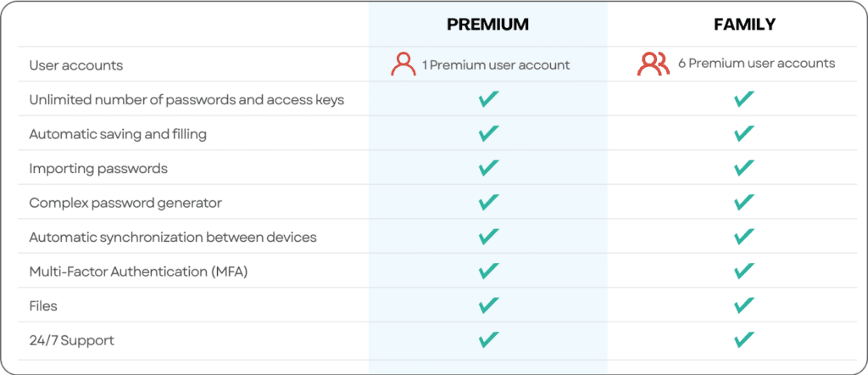
Task: Click the "Complex password generator" label
Action: 125,203
